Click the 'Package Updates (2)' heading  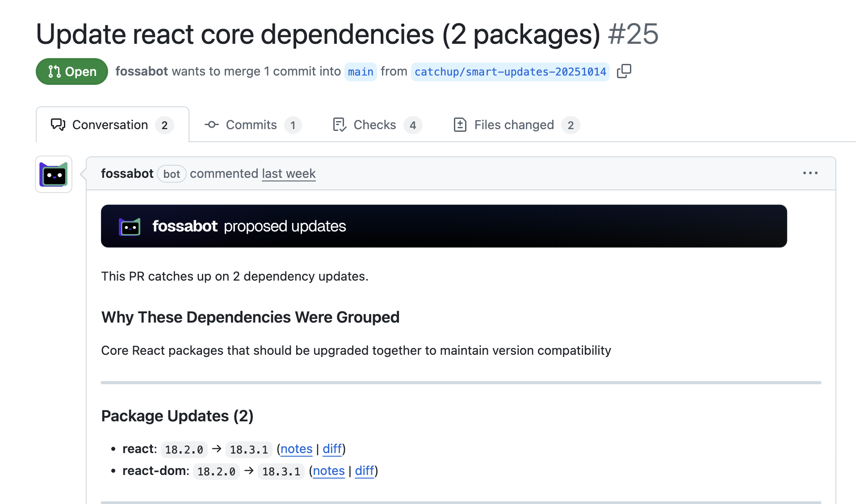click(177, 416)
